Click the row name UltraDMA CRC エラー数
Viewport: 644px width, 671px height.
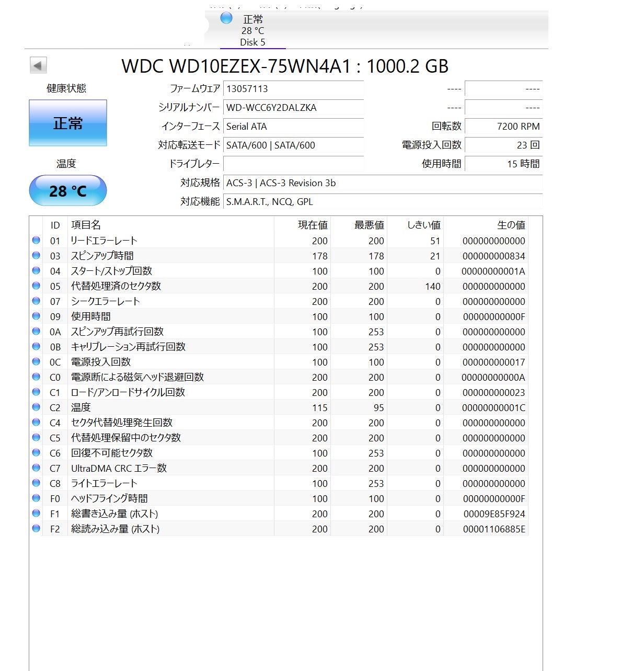tap(119, 468)
